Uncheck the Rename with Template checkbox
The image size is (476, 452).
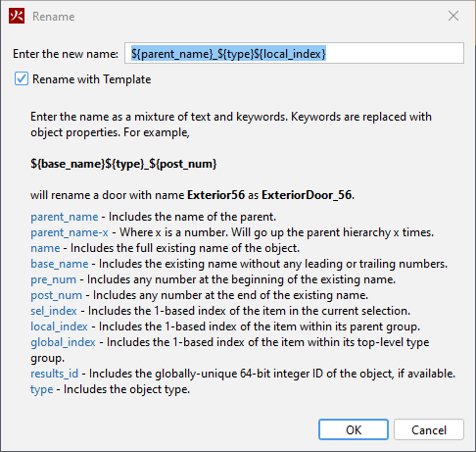[22, 79]
